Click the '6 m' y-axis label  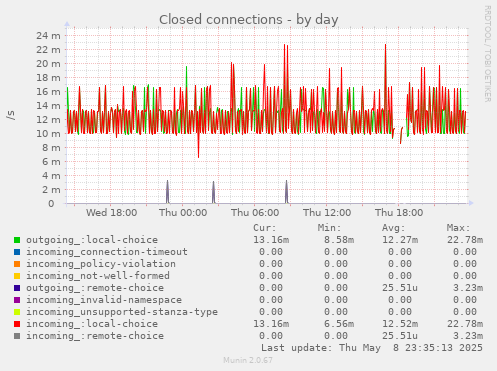tap(52, 162)
